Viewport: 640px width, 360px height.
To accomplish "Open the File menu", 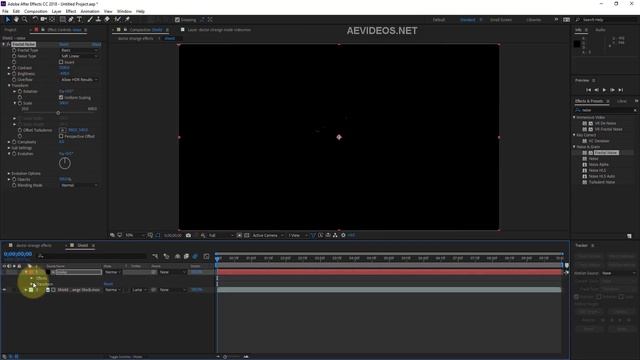I will [5, 11].
